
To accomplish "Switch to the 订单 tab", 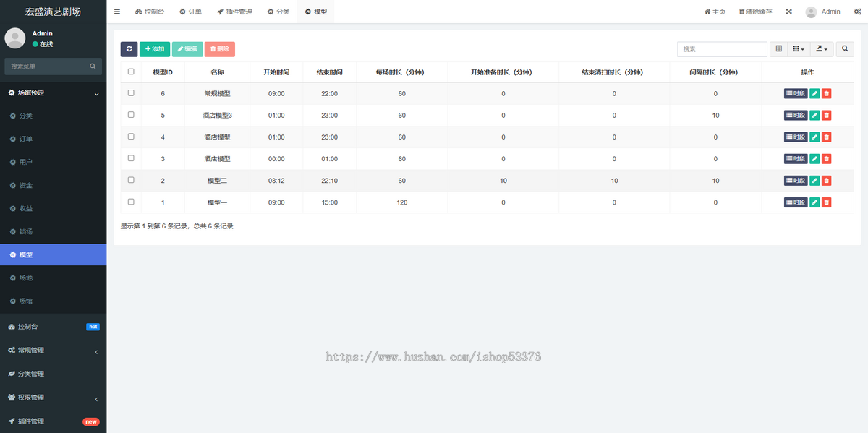I will pos(191,12).
